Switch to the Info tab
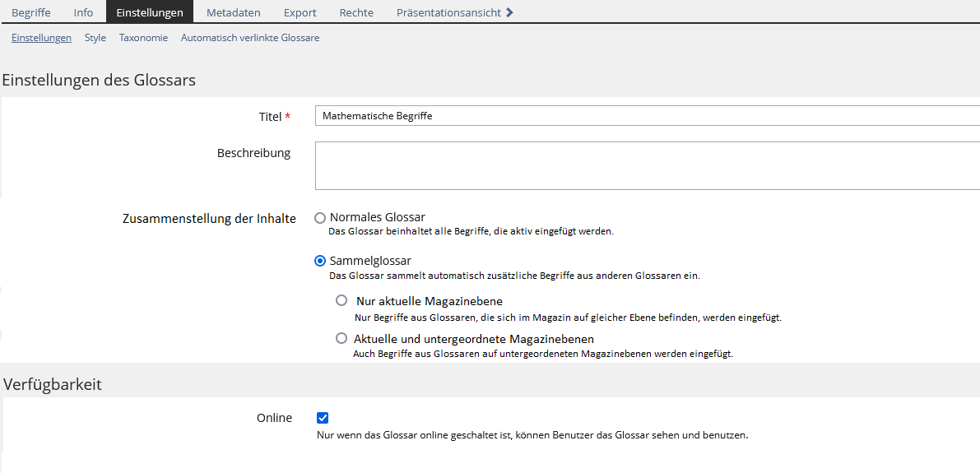Viewport: 980px width, 473px height. pos(83,12)
